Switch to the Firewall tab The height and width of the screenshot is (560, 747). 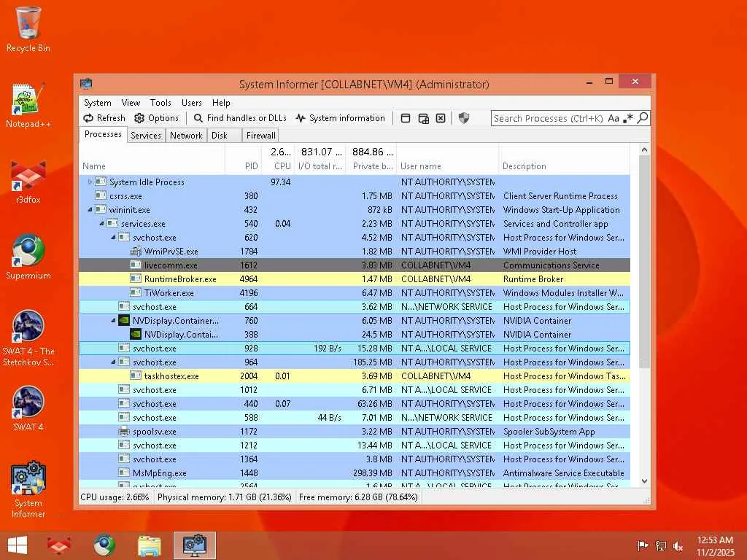tap(260, 135)
